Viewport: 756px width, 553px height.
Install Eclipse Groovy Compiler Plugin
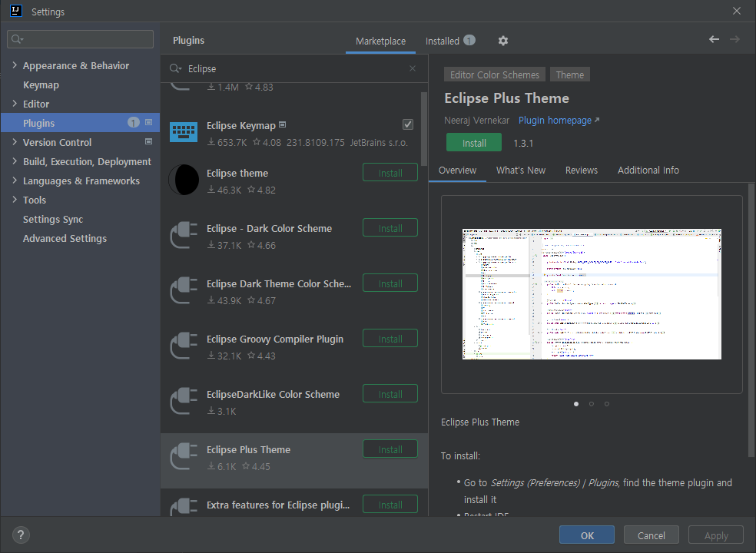click(x=390, y=339)
